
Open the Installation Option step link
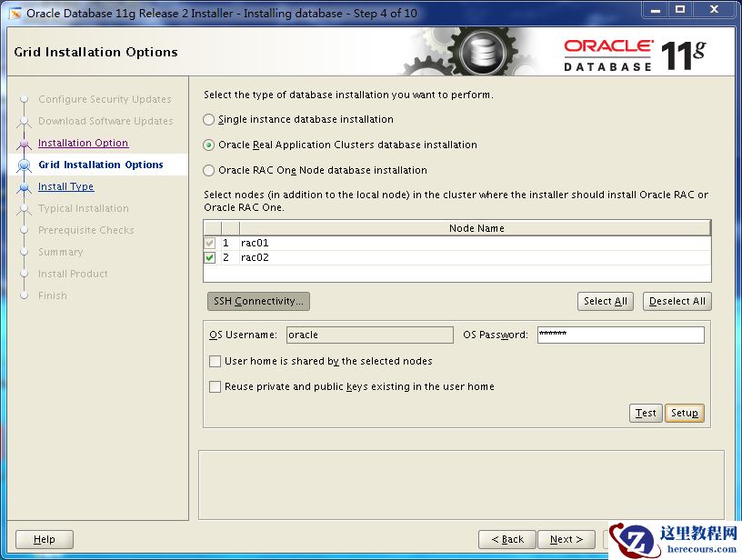click(x=84, y=143)
